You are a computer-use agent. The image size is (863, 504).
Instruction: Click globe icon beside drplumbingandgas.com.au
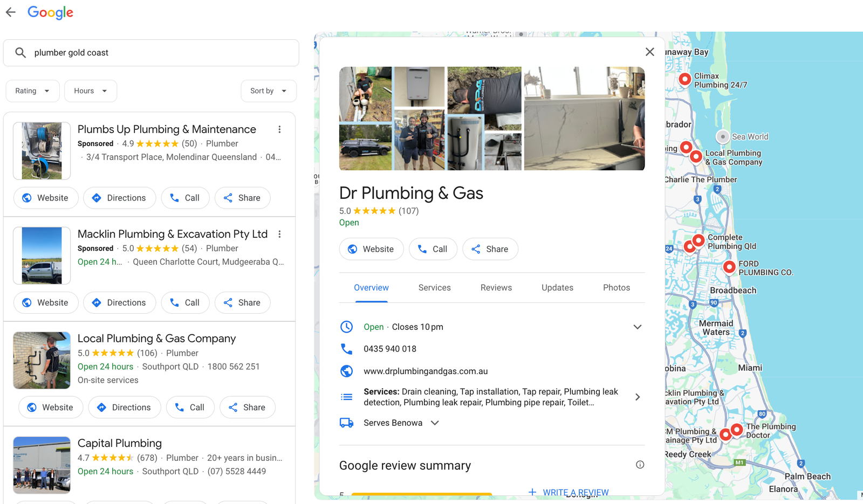pos(346,371)
